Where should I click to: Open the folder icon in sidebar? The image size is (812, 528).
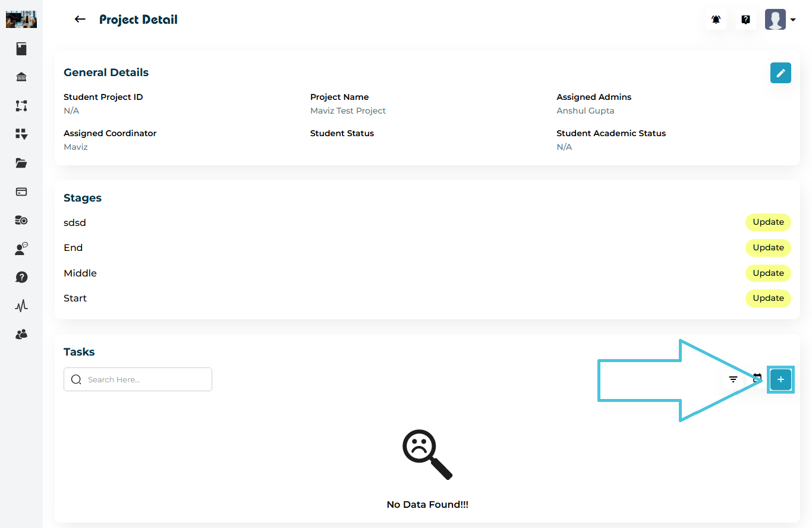tap(21, 163)
